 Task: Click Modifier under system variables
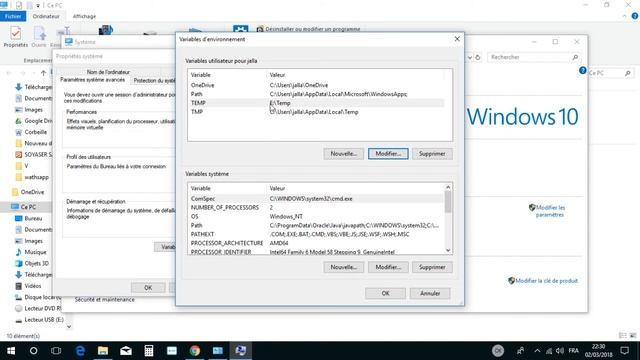point(388,267)
